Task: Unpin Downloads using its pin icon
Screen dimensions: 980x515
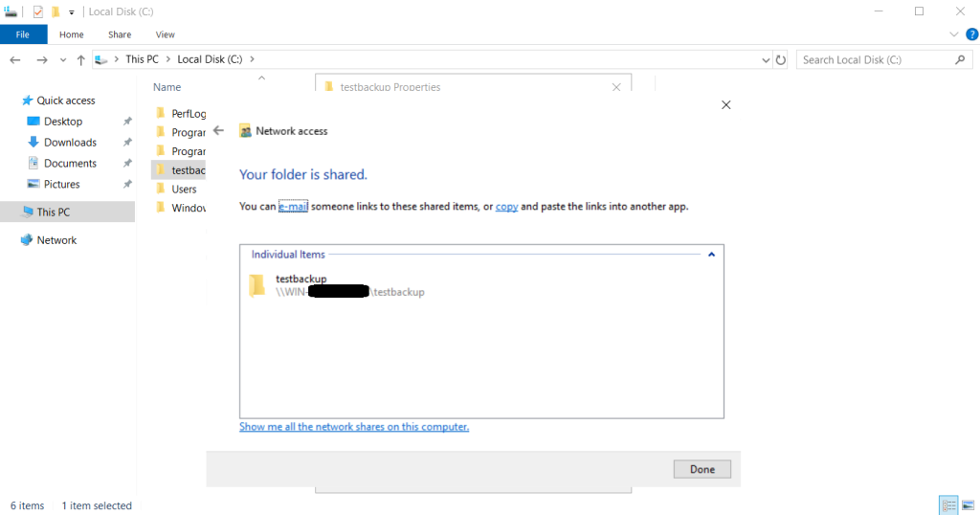Action: (x=127, y=143)
